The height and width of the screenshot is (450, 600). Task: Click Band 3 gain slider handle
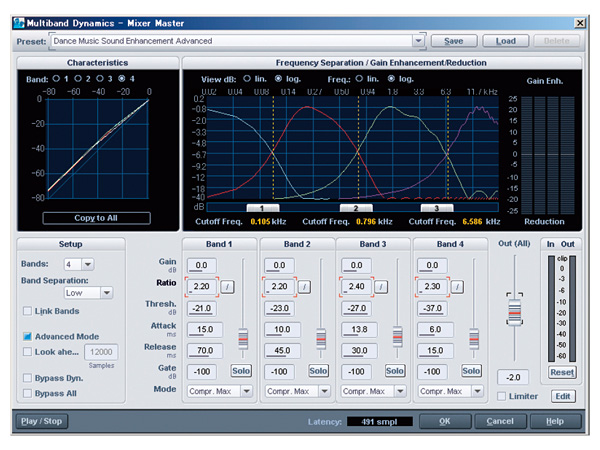(x=398, y=337)
